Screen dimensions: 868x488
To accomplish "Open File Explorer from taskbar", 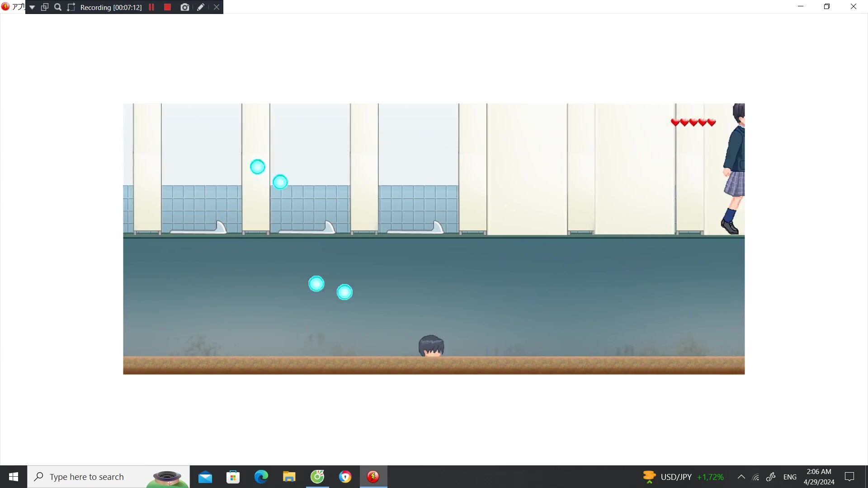I will click(x=289, y=477).
